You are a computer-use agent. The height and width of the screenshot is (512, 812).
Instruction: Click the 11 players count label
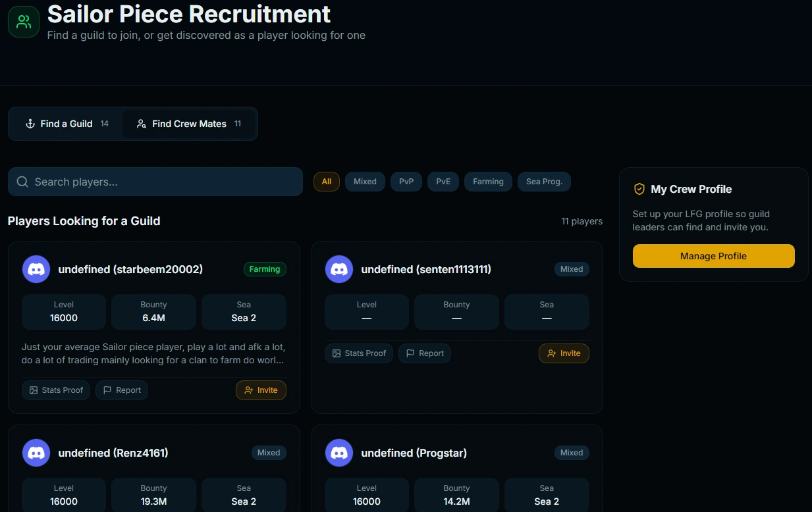582,221
